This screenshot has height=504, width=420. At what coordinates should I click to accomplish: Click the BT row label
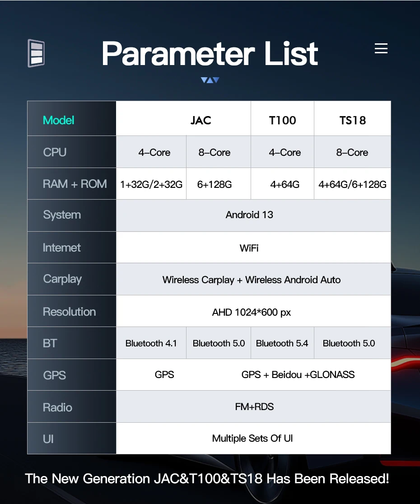click(50, 343)
